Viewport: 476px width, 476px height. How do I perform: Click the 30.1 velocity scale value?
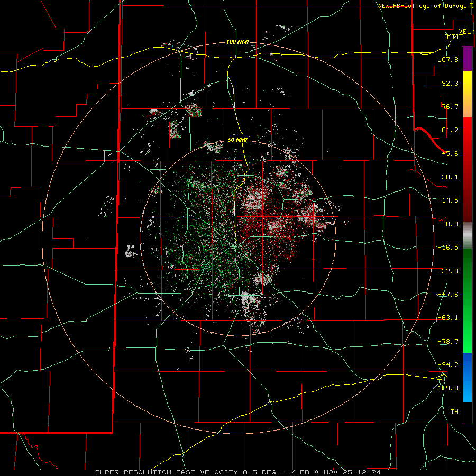(450, 177)
